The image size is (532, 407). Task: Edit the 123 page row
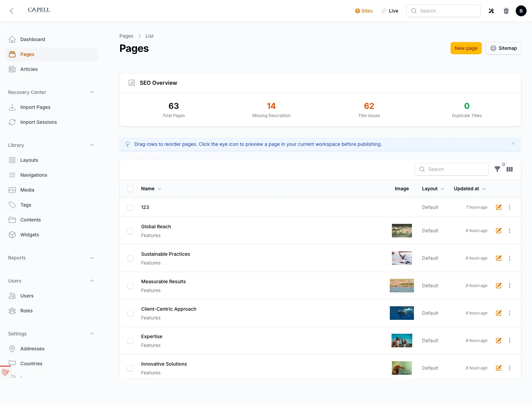pyautogui.click(x=499, y=207)
